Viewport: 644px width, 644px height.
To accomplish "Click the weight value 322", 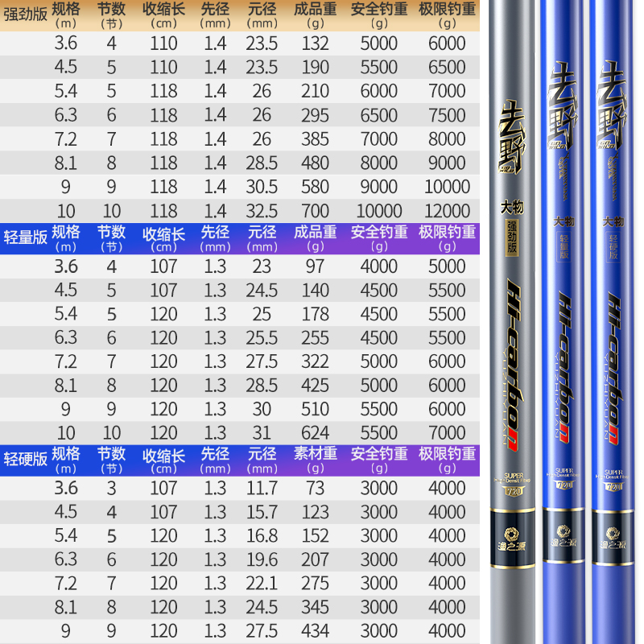I will 315,361.
